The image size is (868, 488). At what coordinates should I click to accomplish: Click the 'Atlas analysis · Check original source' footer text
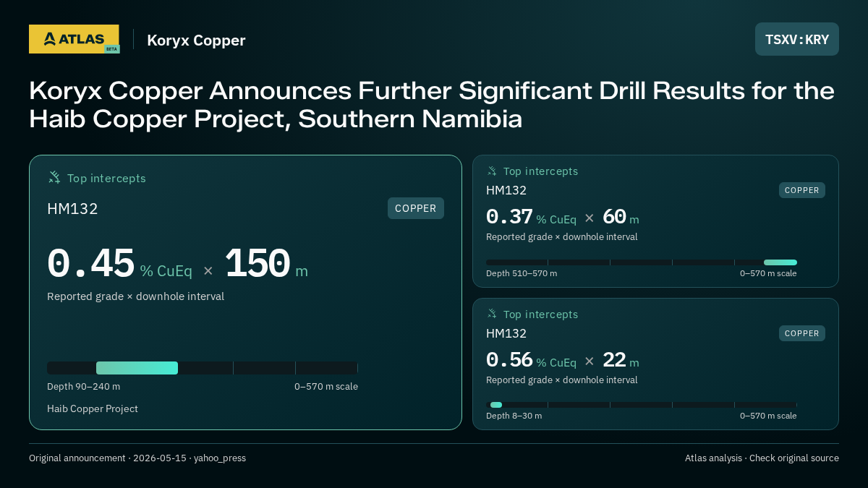(762, 458)
